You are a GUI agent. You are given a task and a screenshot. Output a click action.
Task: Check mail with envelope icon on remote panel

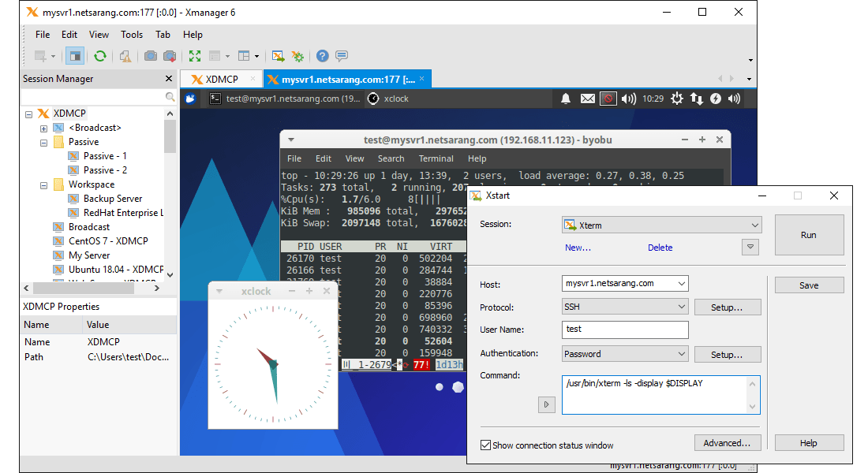coord(587,99)
